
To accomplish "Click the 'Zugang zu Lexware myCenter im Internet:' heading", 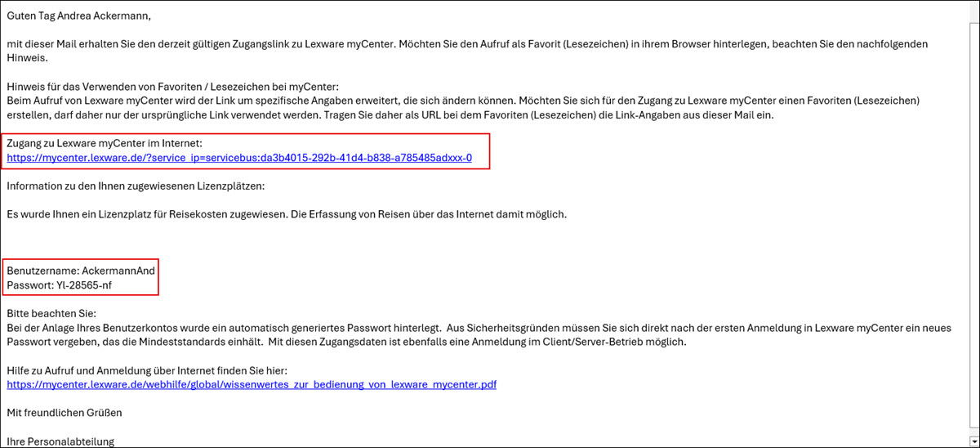I will (98, 144).
